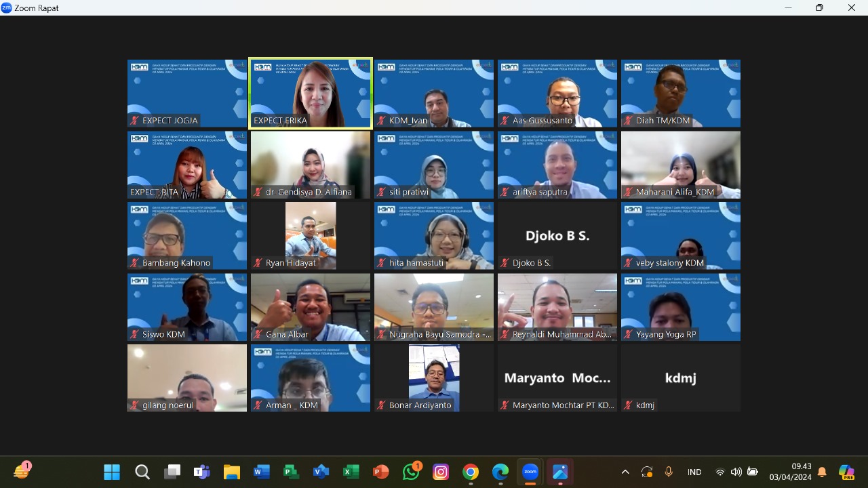Toggle the Task View button
Screen dimensions: 868x488
[x=172, y=472]
